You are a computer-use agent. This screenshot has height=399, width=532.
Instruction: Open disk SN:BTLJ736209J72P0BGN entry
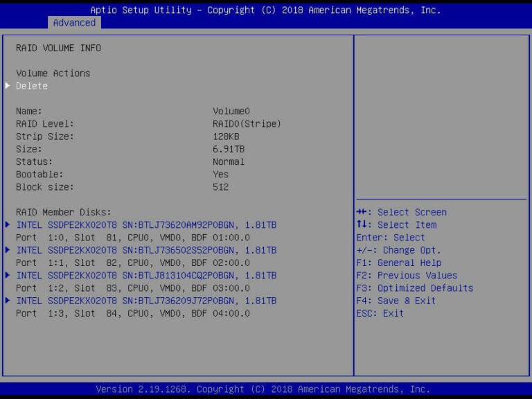coord(146,301)
